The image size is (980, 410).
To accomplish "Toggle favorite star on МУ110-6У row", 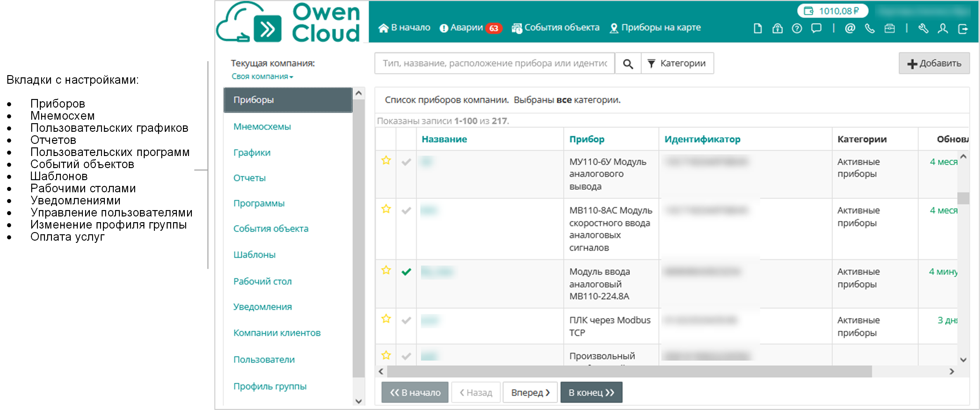I will click(386, 160).
